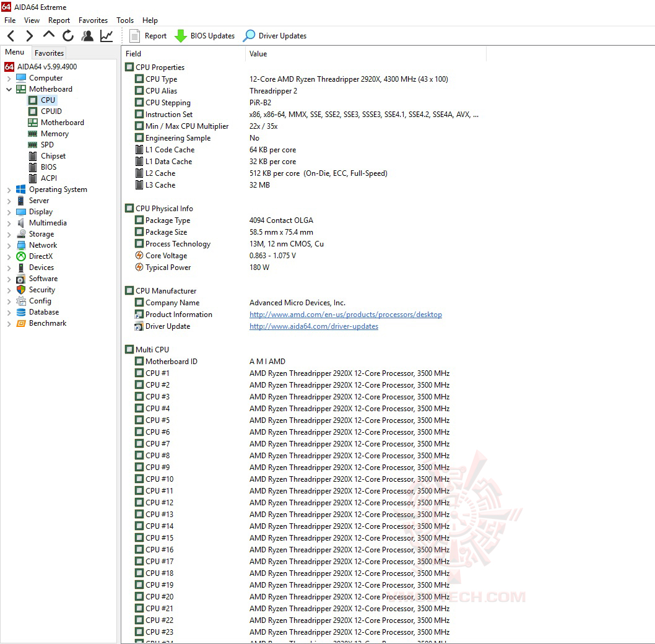Open the Tools menu
The width and height of the screenshot is (655, 644).
pyautogui.click(x=125, y=20)
